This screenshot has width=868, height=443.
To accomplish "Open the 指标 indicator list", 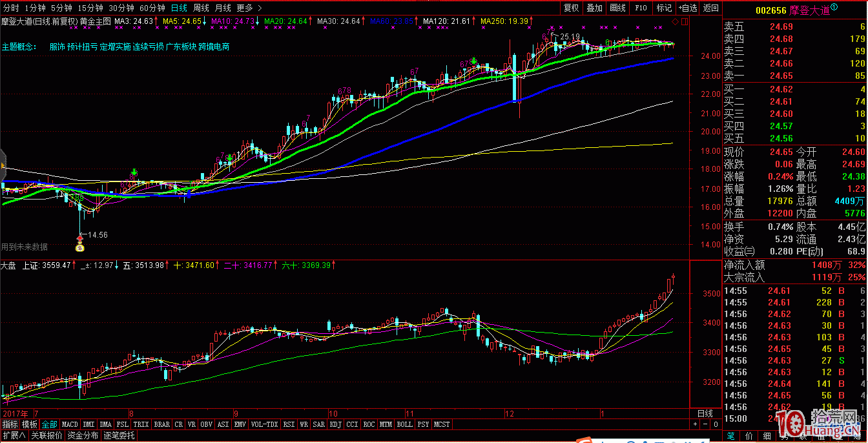I will [10, 425].
